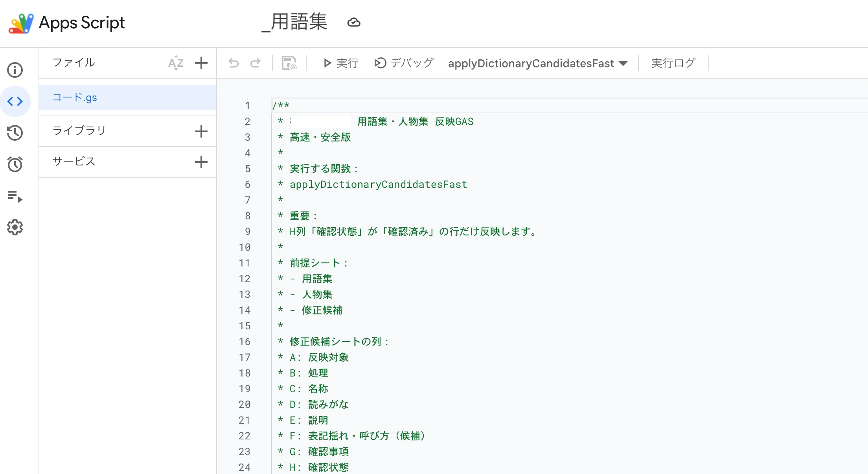Click the F: 表記揺れ・呼び方 comment line

click(x=357, y=436)
